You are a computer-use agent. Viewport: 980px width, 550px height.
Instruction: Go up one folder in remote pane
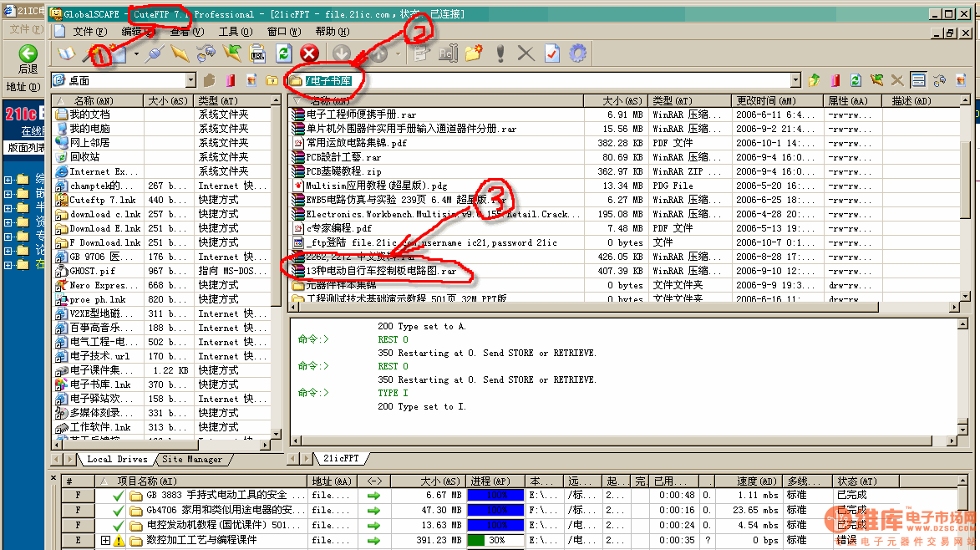click(x=815, y=80)
